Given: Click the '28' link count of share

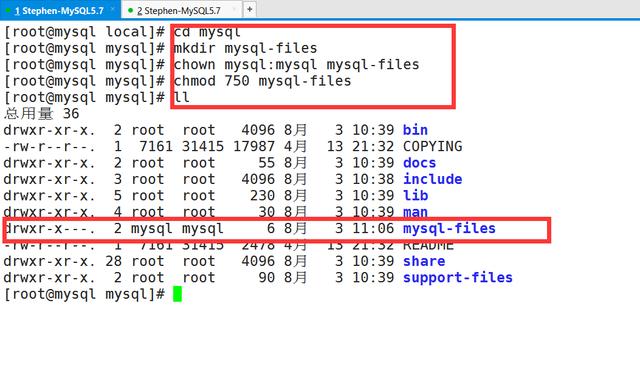Looking at the screenshot, I should coord(113,261).
